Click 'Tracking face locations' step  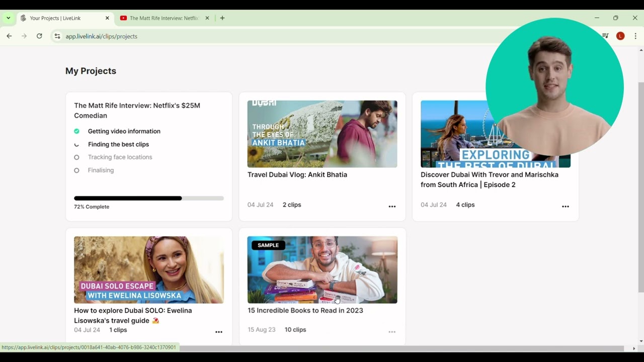[120, 157]
